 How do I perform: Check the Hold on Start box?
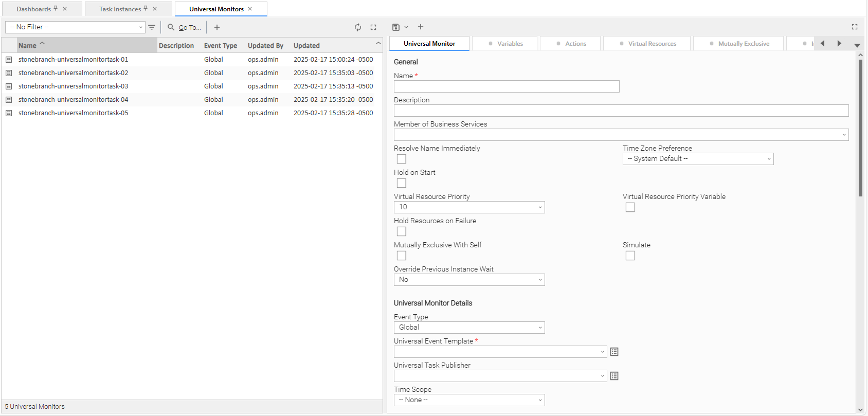(x=402, y=183)
